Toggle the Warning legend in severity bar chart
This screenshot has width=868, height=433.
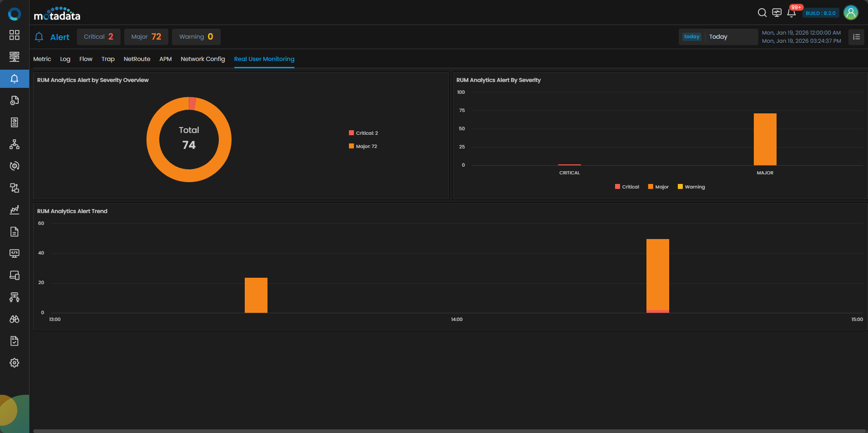coord(691,187)
